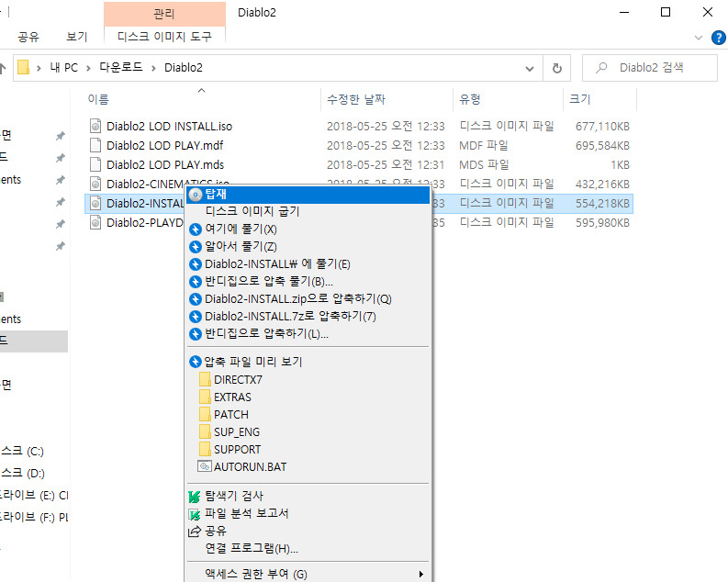Click Bandizip icon beside 알아서 풀기(Z)
This screenshot has height=582, width=728.
pos(196,247)
